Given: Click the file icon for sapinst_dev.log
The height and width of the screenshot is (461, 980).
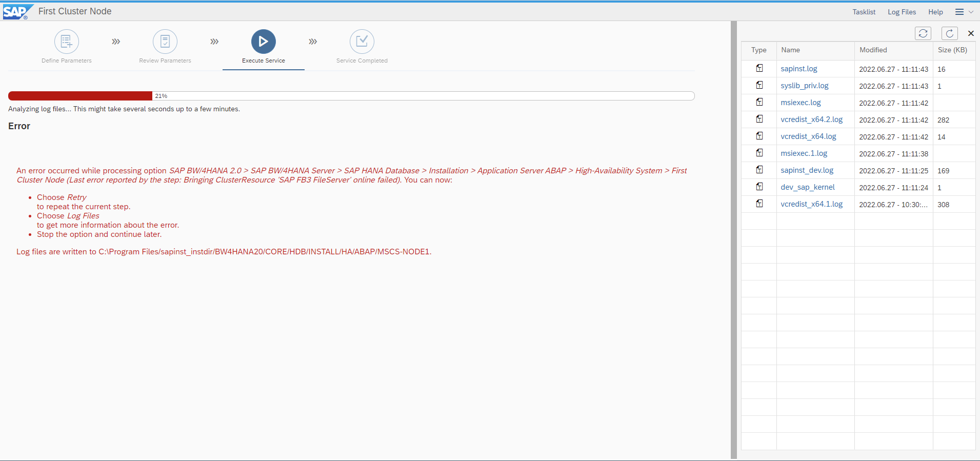Looking at the screenshot, I should [759, 170].
